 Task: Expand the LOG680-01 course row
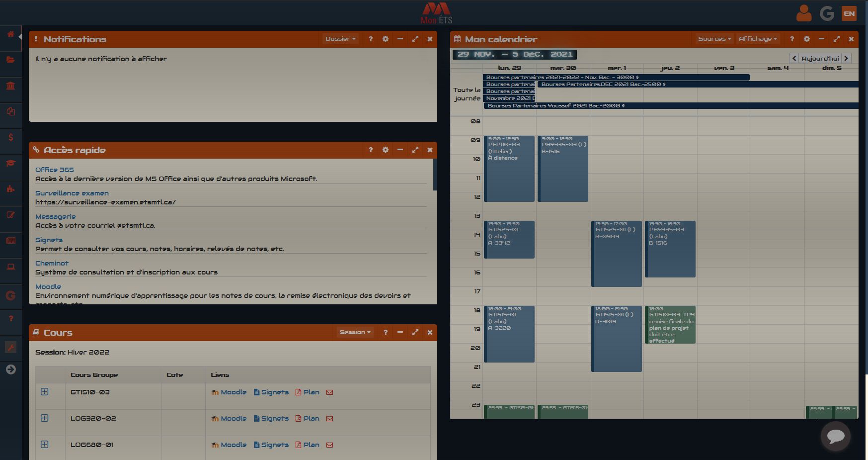[45, 445]
